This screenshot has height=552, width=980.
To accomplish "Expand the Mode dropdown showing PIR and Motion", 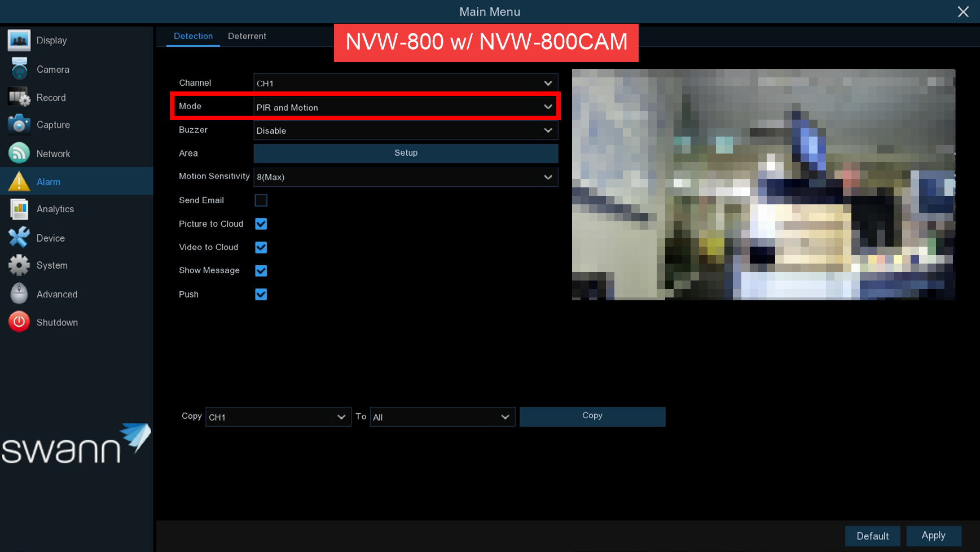I will coord(405,107).
